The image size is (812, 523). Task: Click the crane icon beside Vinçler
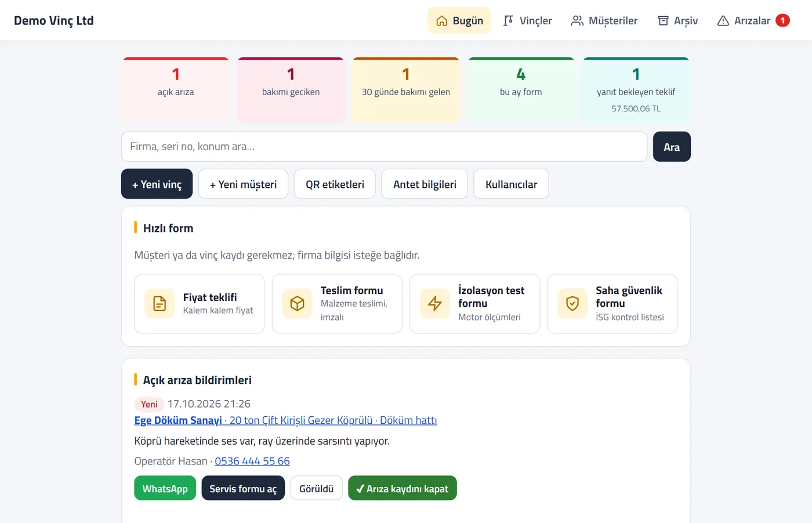[x=509, y=21]
